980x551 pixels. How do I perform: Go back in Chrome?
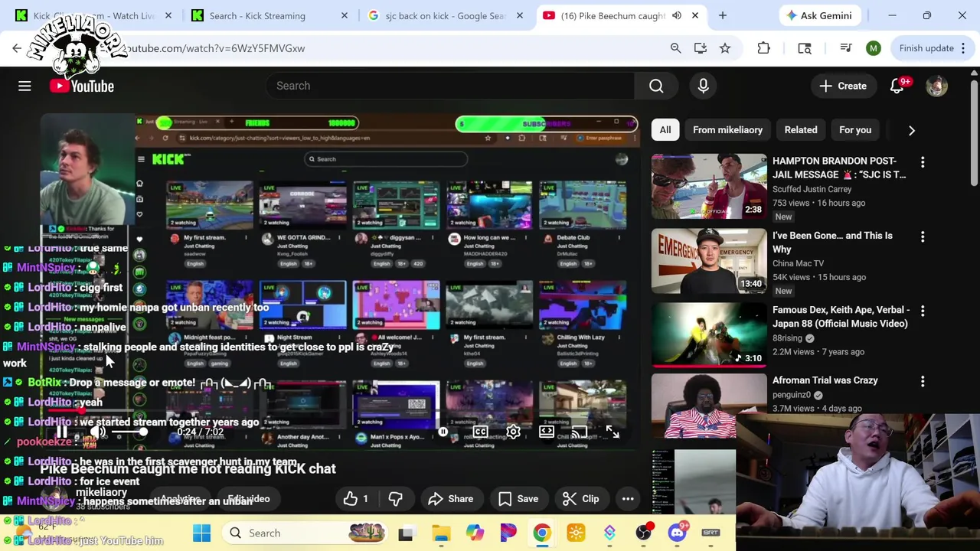[17, 48]
